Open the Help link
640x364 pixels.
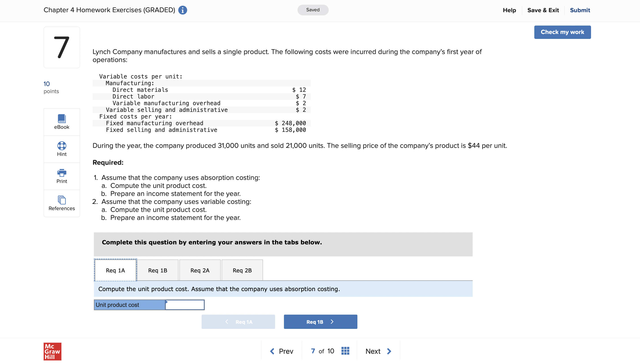point(510,10)
